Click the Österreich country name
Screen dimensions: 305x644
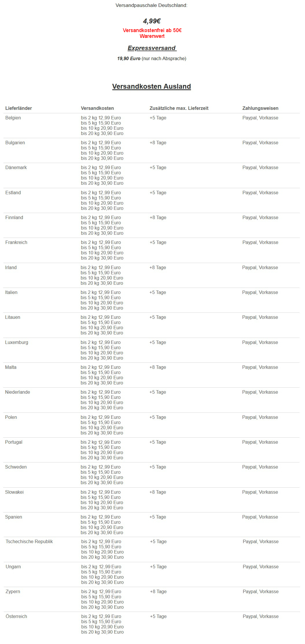coord(16,617)
